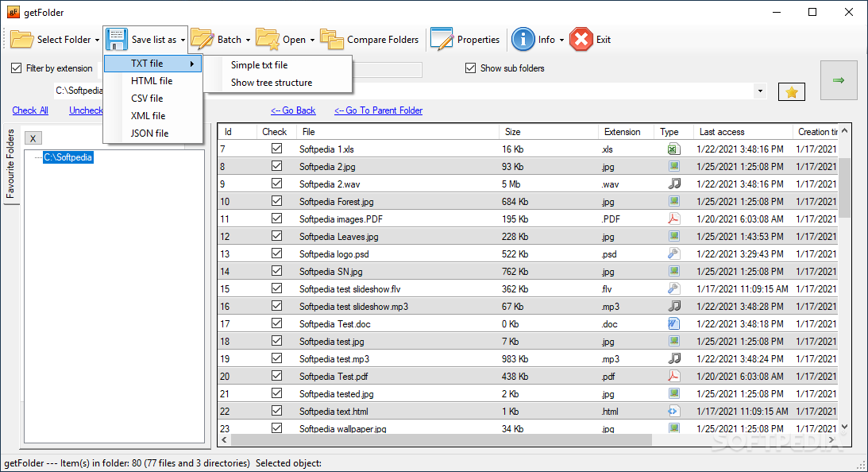The width and height of the screenshot is (868, 472).
Task: Click the getFolder app icon in the title bar
Action: click(14, 12)
